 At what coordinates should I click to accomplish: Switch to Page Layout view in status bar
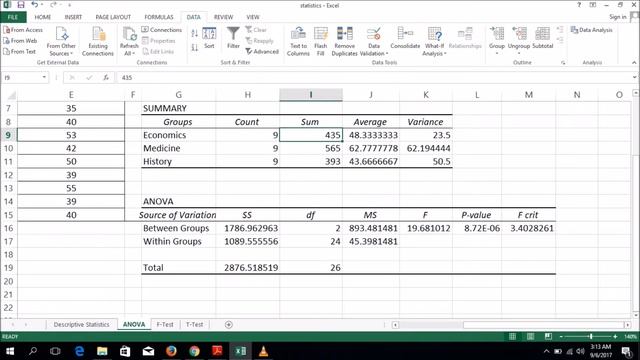530,336
